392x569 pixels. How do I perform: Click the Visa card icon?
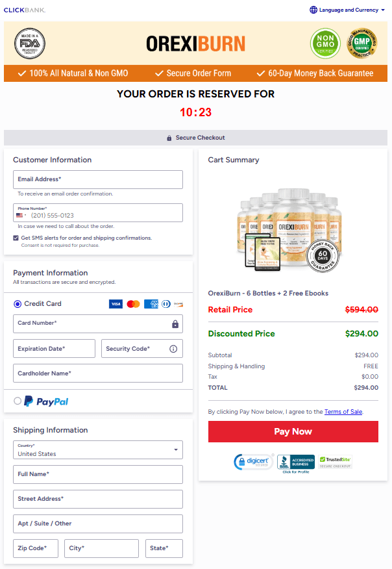[116, 304]
